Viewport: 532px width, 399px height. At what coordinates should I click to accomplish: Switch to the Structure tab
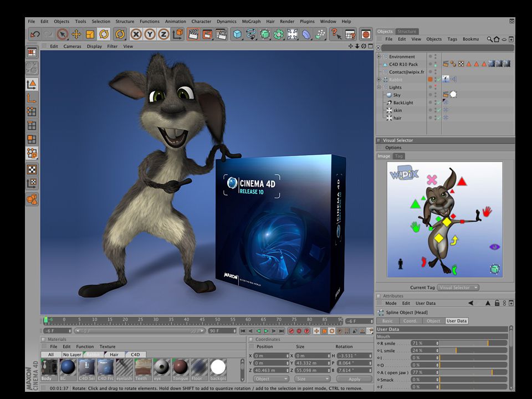point(407,31)
